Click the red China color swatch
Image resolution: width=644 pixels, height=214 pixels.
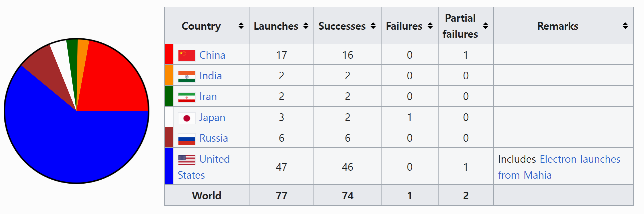coord(169,54)
